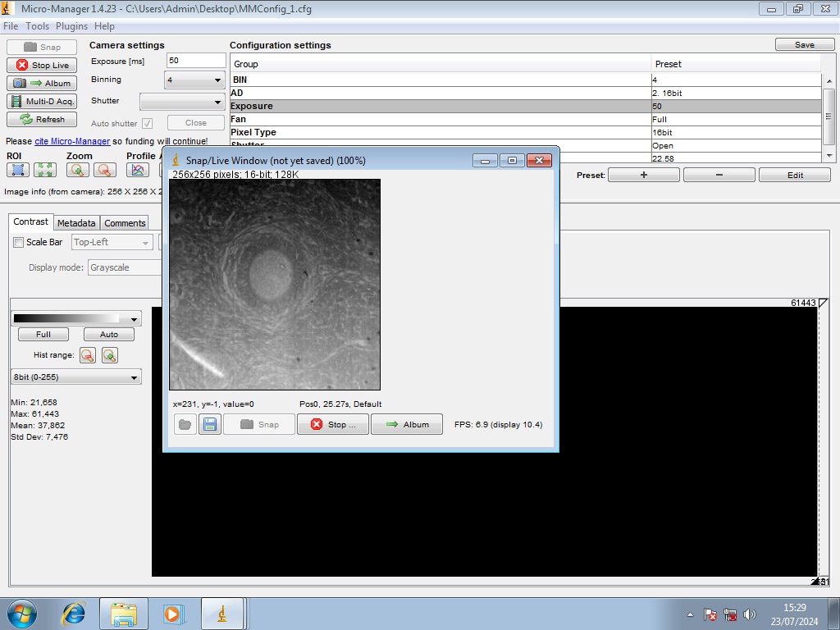This screenshot has height=630, width=840.
Task: Click the volume speaker tray icon
Action: point(750,614)
